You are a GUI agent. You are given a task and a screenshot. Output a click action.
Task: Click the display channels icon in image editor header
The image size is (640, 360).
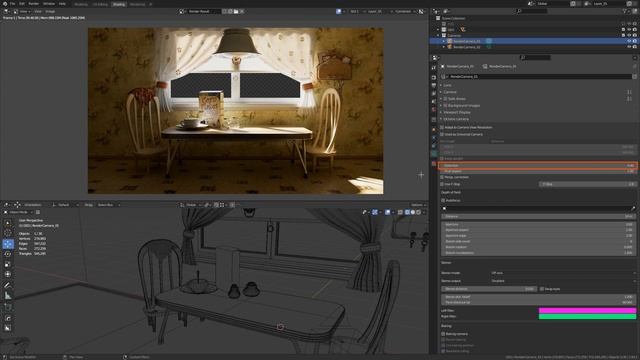pos(422,11)
